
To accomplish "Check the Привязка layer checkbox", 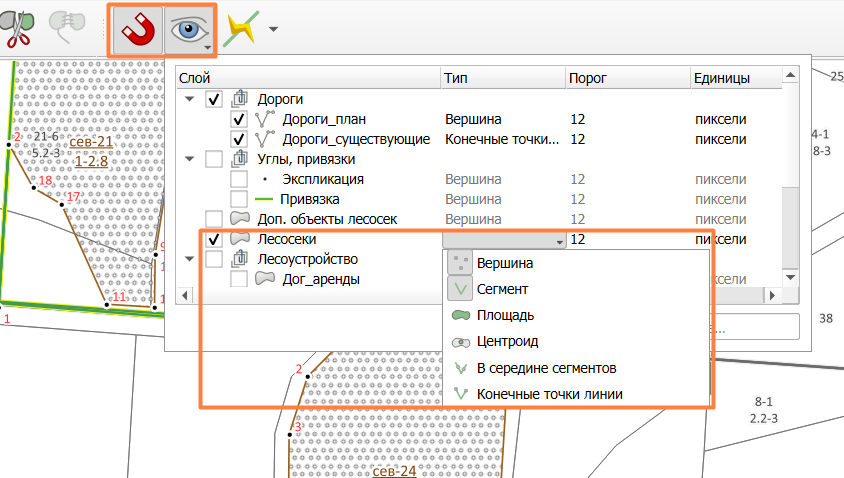I will click(238, 199).
